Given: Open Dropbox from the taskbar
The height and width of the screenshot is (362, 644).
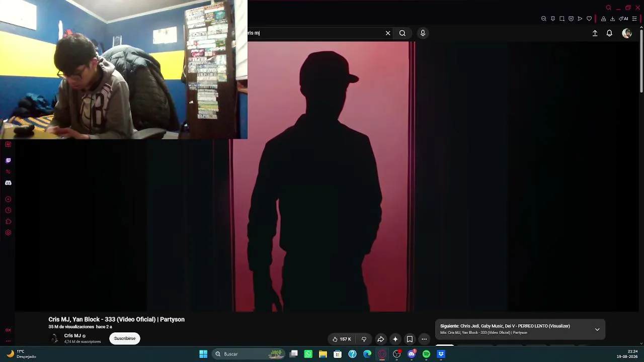Looking at the screenshot, I should coord(441,354).
